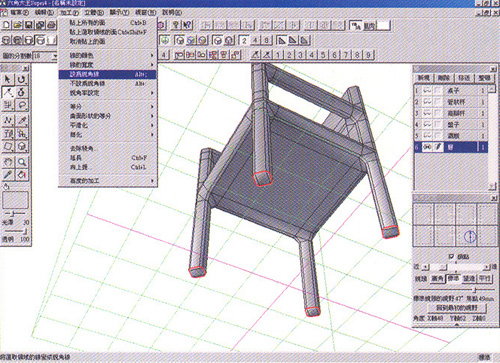Toggle visibility eye of selected layer 6
The image size is (500, 363).
click(x=427, y=147)
